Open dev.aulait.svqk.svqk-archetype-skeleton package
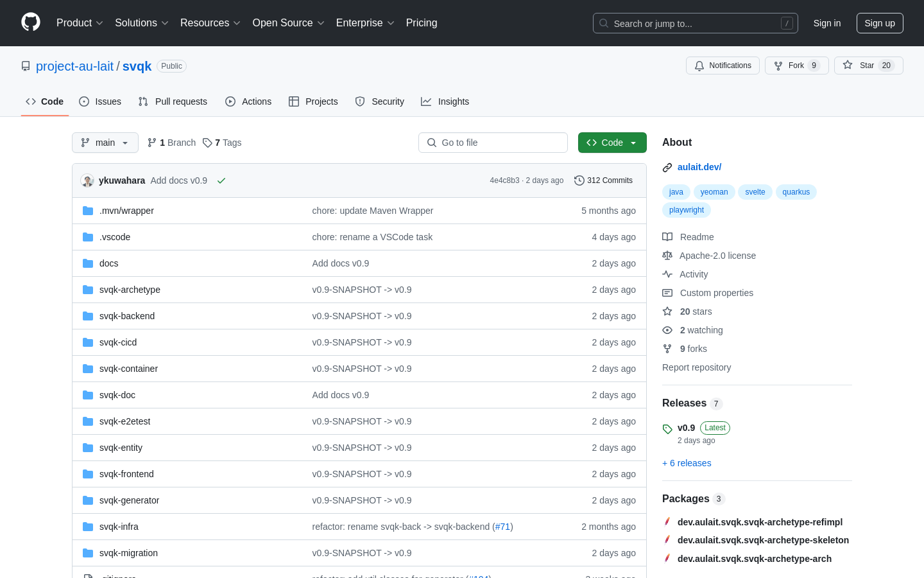The image size is (924, 578). pos(763,540)
